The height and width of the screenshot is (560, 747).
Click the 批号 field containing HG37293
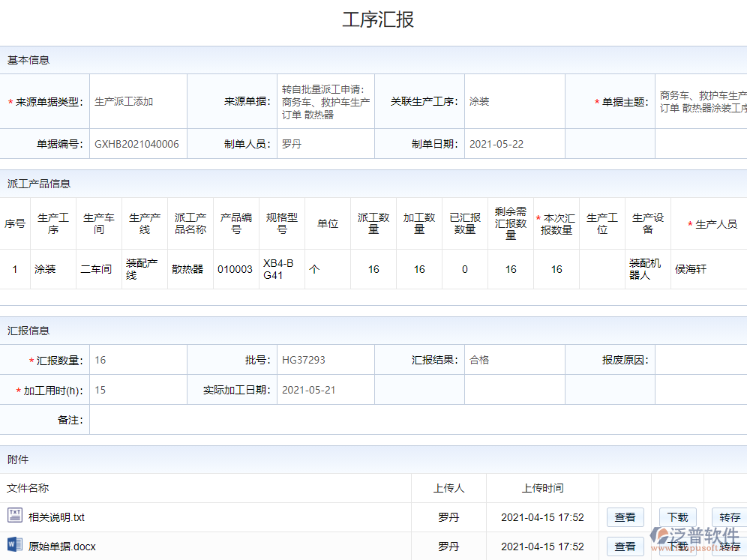325,360
